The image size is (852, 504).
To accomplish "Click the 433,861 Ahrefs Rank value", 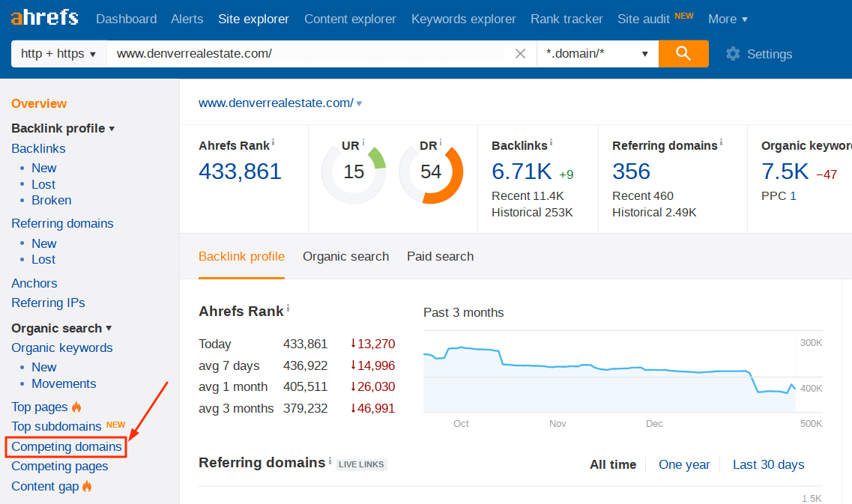I will click(x=241, y=171).
